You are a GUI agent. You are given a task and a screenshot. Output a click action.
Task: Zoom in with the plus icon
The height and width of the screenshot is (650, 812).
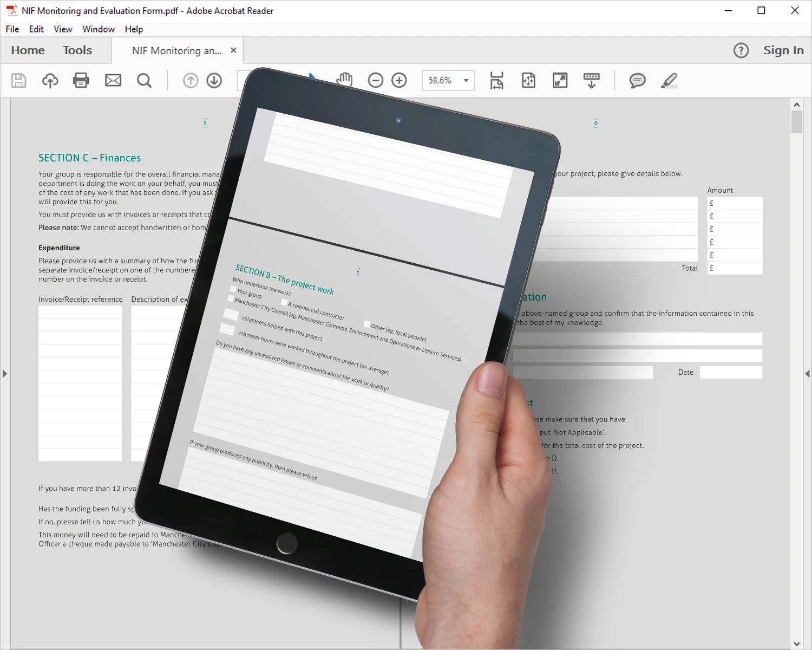coord(399,81)
